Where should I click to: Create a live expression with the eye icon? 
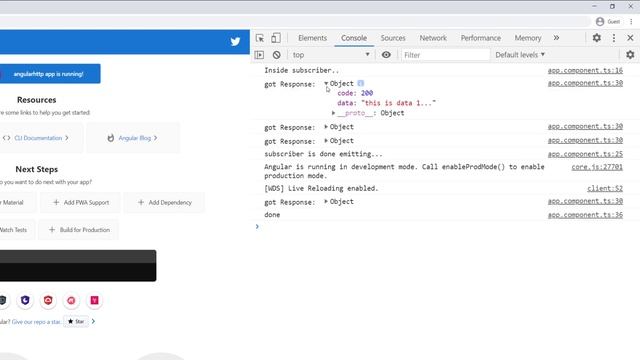(386, 55)
